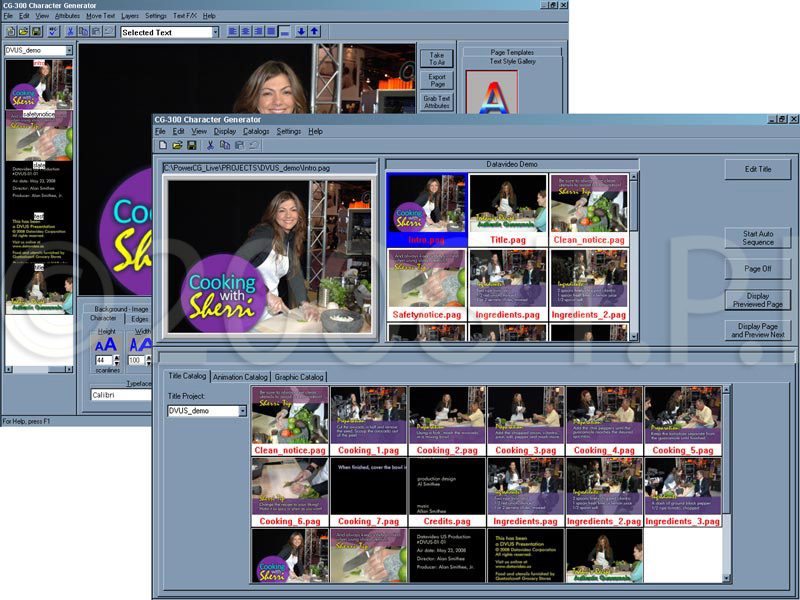
Task: Select the Intro.pag thumbnail in Datavideo Demo list
Action: tap(427, 210)
